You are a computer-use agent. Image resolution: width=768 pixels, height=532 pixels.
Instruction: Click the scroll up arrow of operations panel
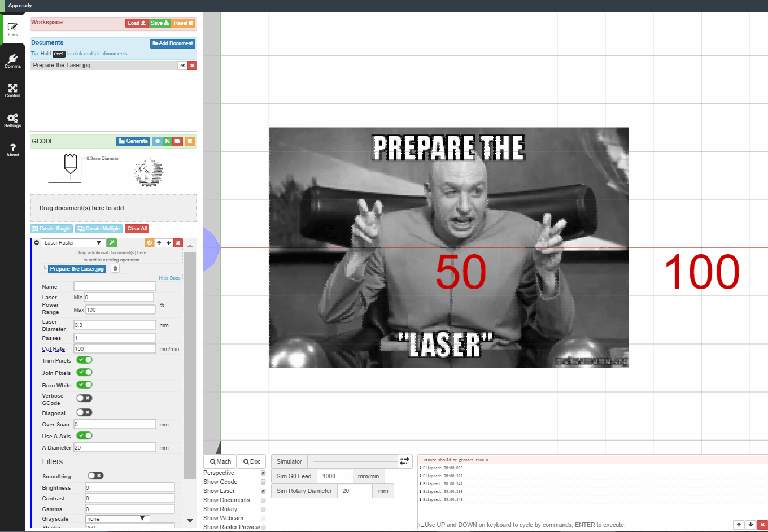pos(190,246)
